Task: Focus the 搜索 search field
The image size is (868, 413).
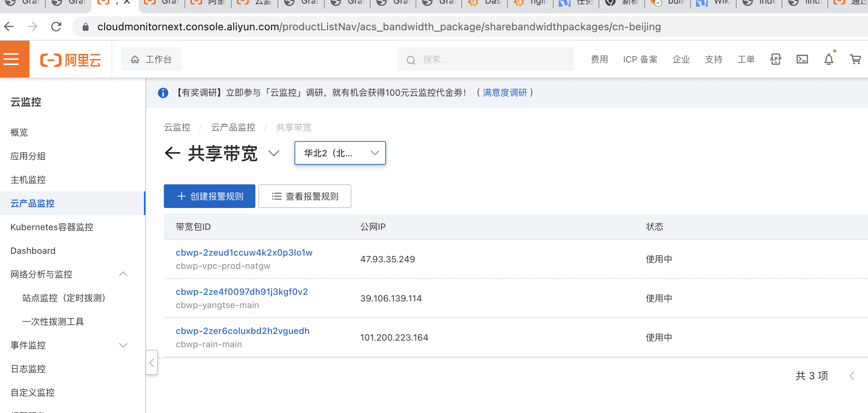Action: (485, 59)
